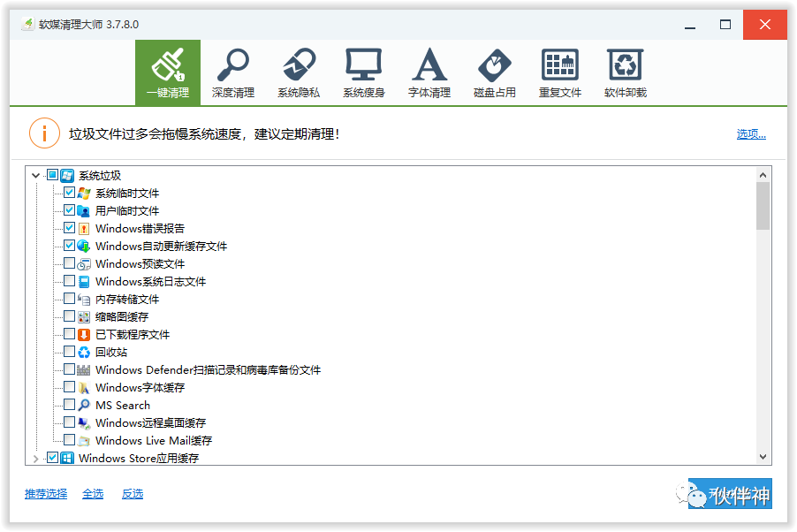Enable the 内存转储文件 checkbox
Viewport: 797px width, 532px height.
click(x=69, y=298)
